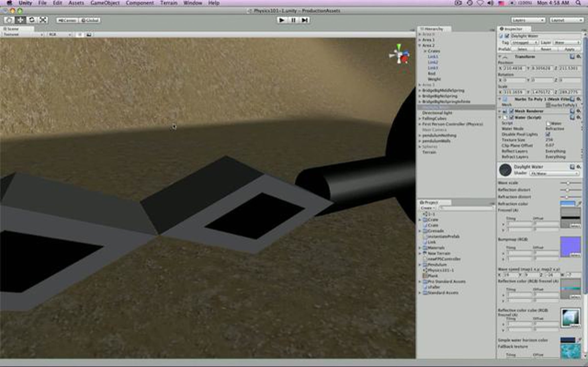Select the Scale tool in the toolbar
Screen dimensions: 588x367
pos(43,20)
